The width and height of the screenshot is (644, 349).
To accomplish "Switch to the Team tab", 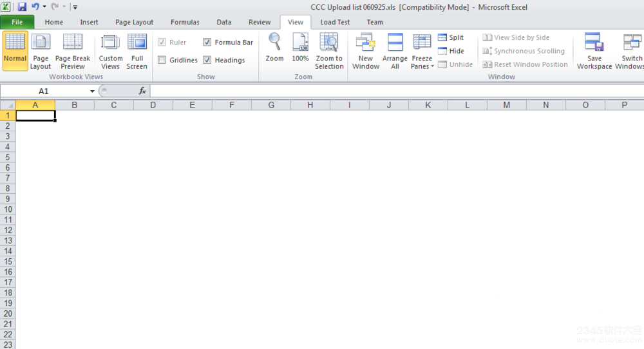I will point(375,22).
